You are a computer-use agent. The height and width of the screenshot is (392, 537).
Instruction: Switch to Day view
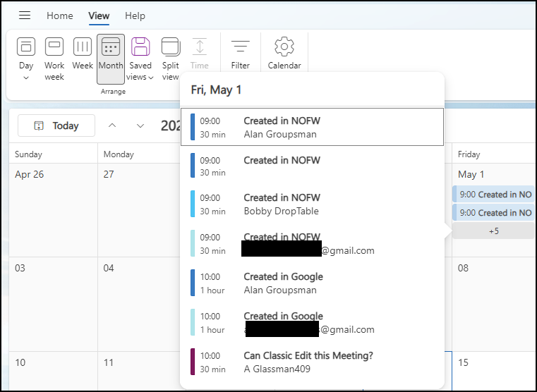coord(26,53)
